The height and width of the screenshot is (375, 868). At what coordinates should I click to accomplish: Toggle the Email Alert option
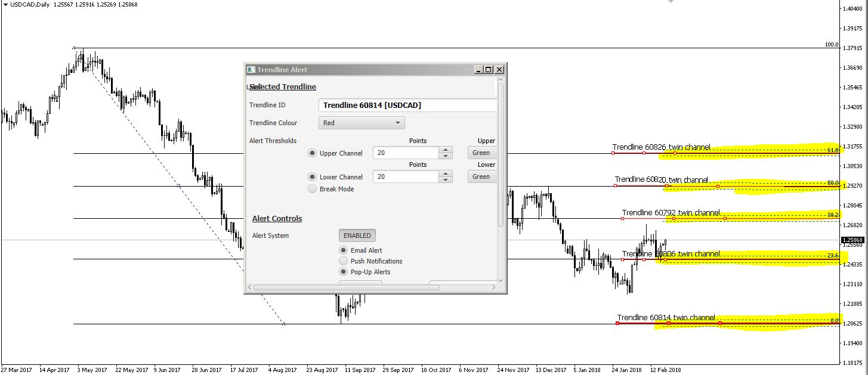click(x=343, y=250)
